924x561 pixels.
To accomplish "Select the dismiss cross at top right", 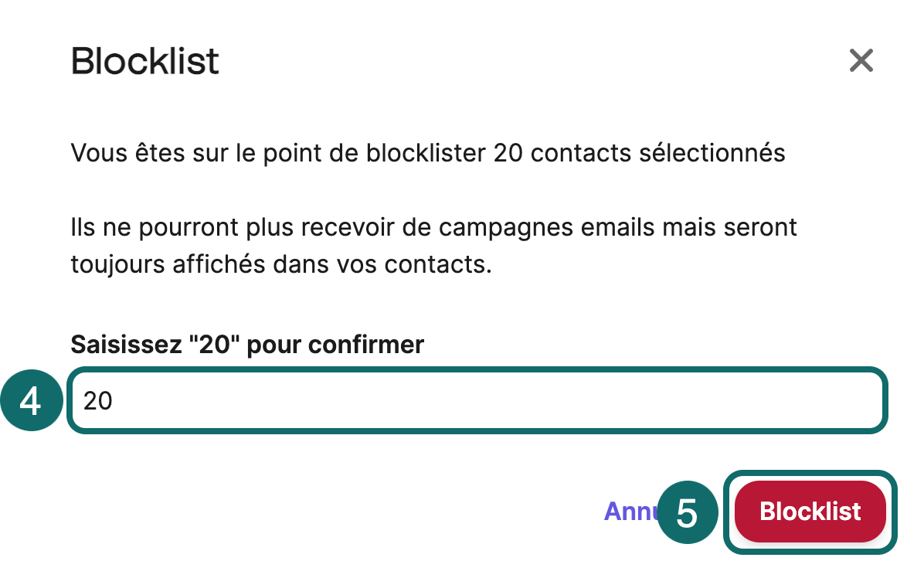I will pyautogui.click(x=861, y=61).
